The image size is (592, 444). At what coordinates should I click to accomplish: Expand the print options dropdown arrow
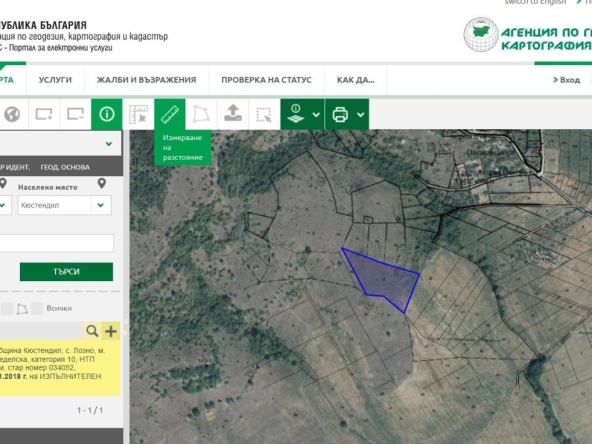click(x=361, y=114)
